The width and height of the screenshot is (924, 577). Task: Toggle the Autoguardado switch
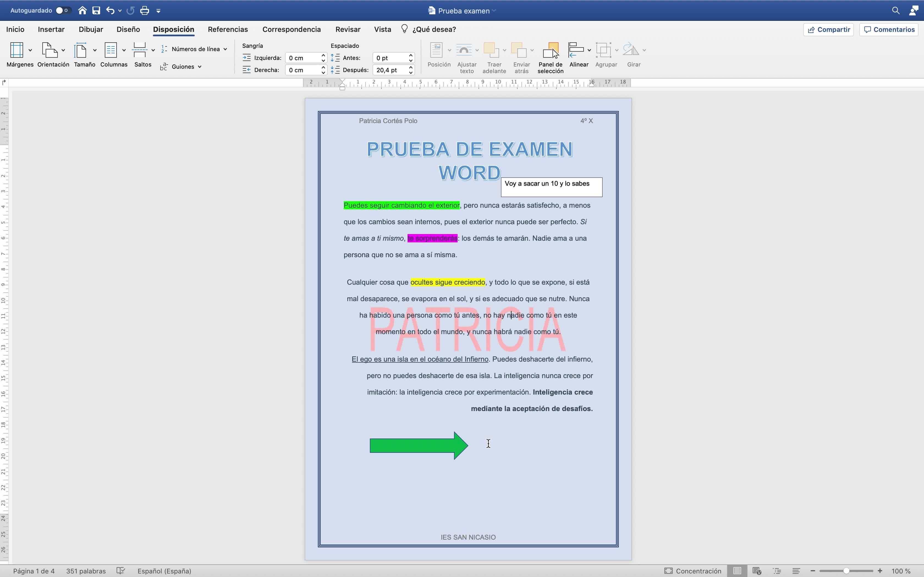pos(63,11)
